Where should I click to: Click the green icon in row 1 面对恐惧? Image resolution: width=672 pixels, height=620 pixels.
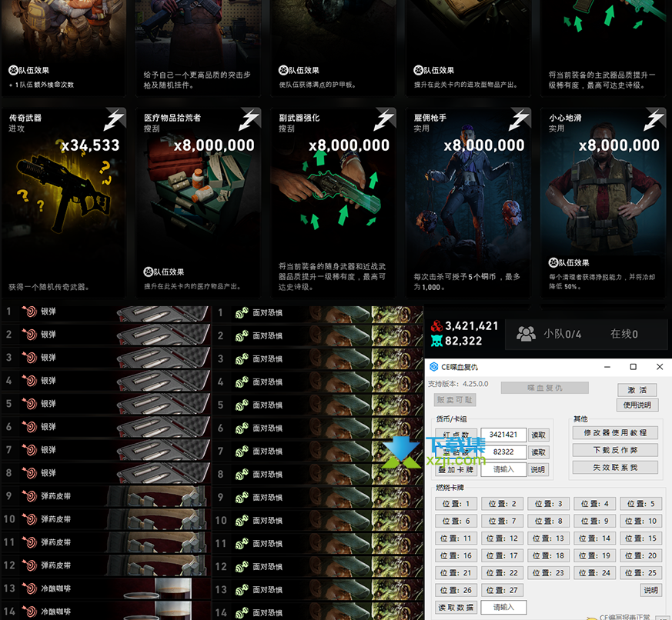[x=242, y=313]
